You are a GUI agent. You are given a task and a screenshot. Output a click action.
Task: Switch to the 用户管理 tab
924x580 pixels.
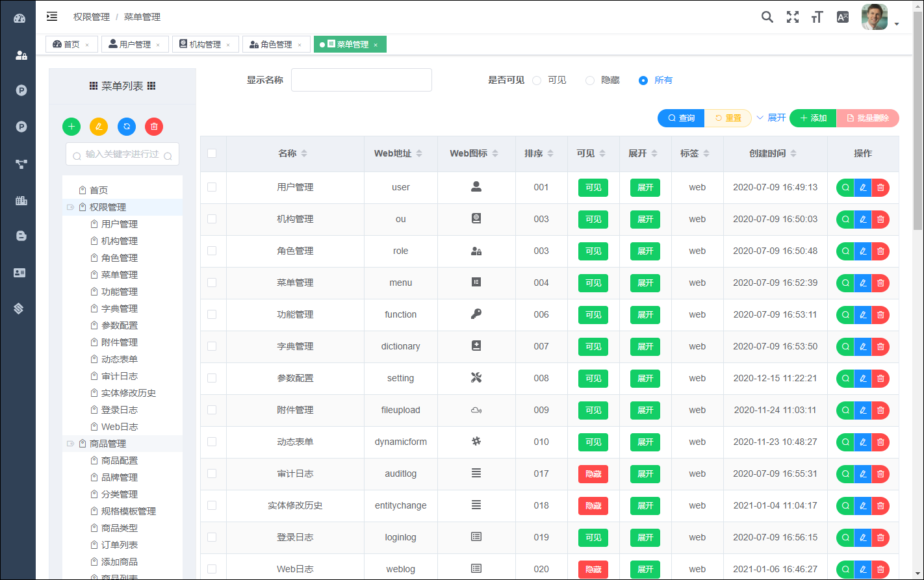tap(135, 44)
